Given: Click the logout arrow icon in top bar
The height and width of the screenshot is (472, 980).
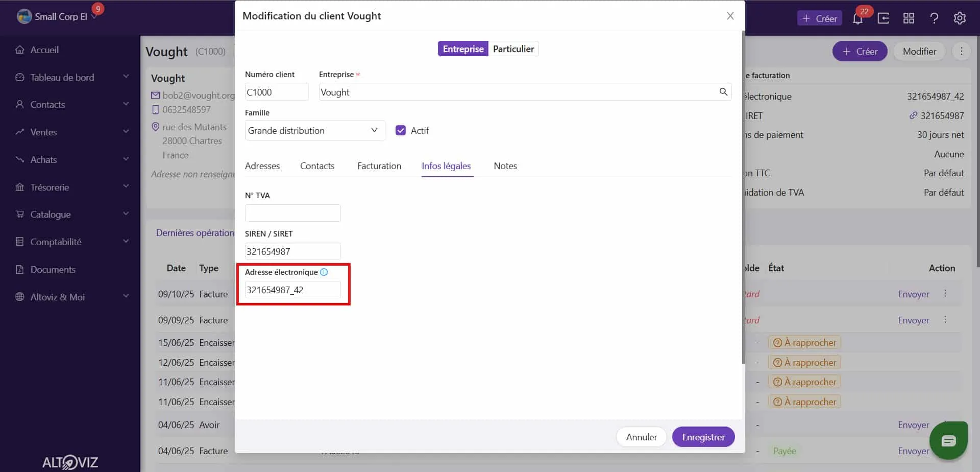Looking at the screenshot, I should click(883, 18).
